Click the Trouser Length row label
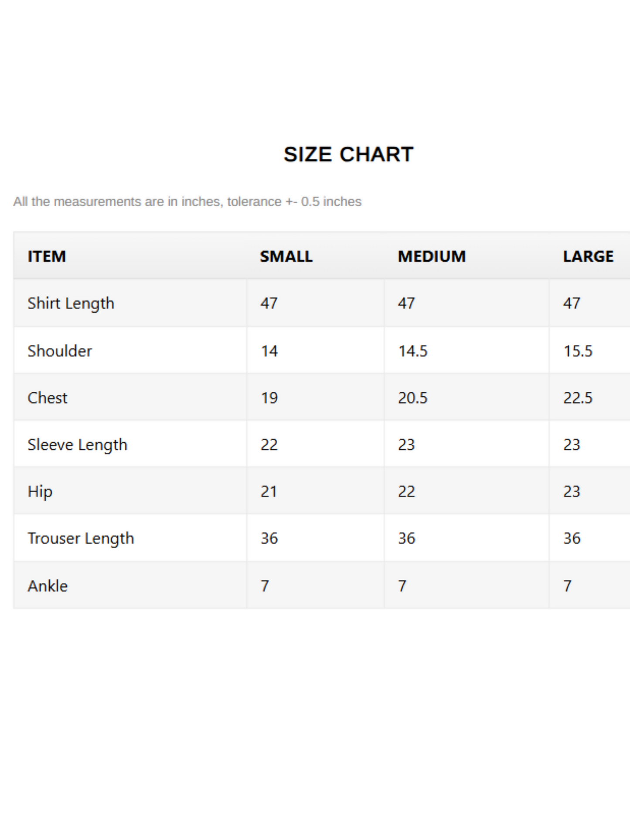The image size is (630, 840). point(81,539)
